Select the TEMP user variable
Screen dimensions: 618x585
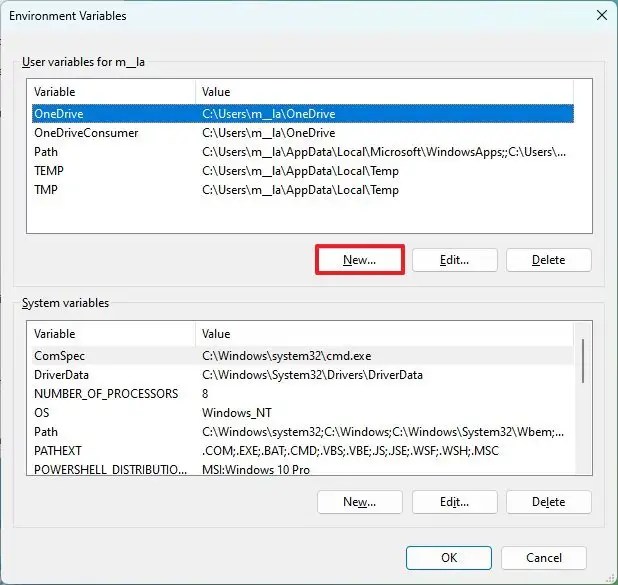(x=303, y=171)
